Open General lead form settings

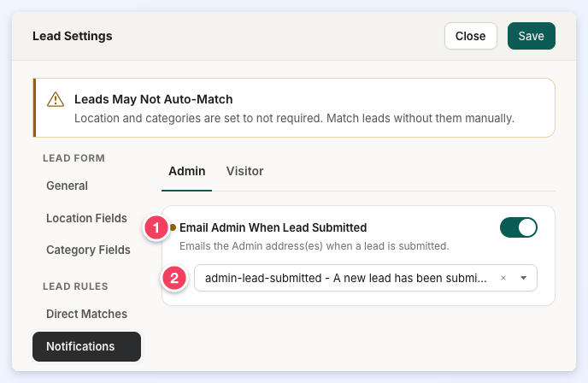pos(68,186)
